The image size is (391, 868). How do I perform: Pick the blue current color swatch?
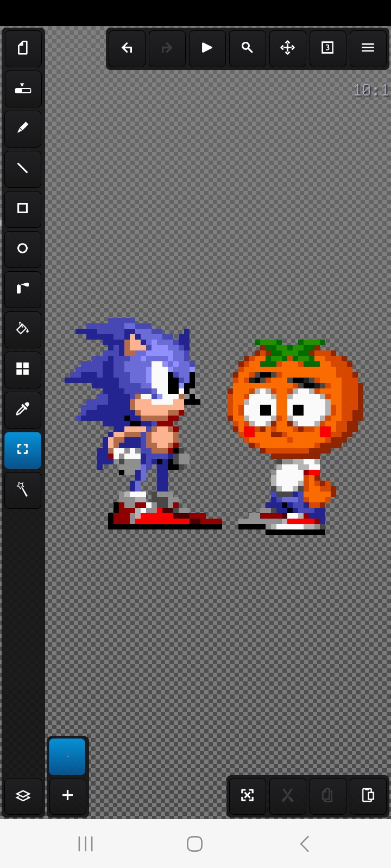tap(67, 756)
